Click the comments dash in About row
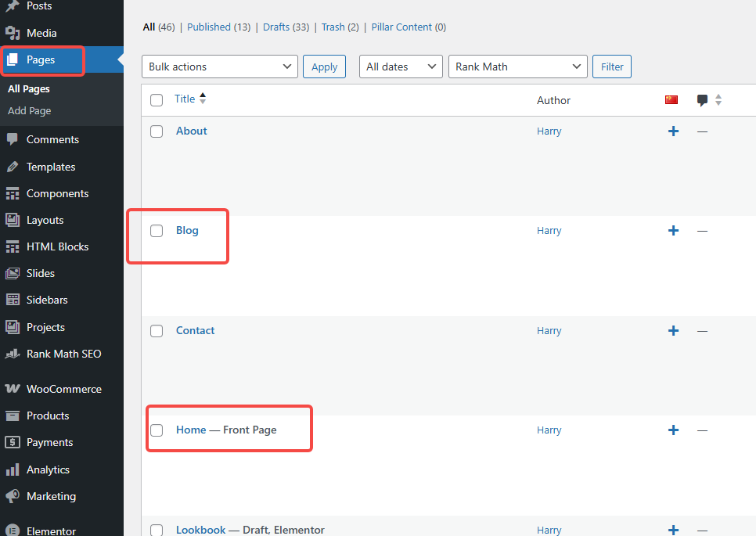756x536 pixels. (x=702, y=131)
